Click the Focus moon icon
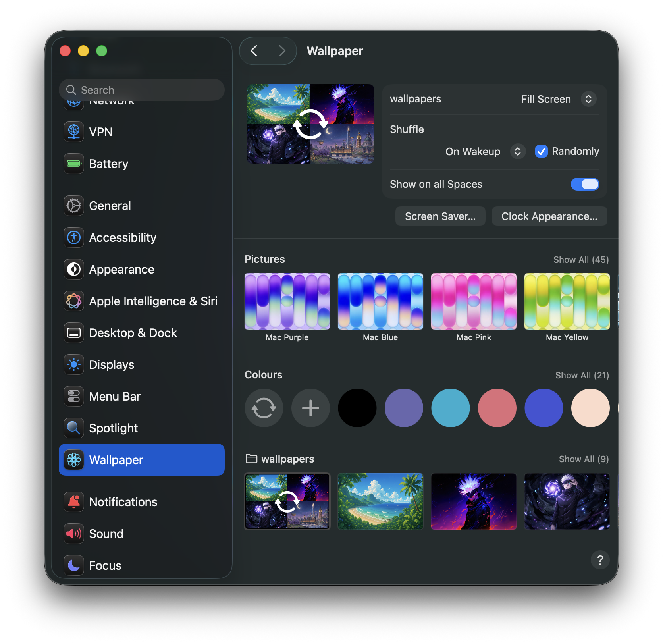663x644 pixels. click(x=74, y=565)
